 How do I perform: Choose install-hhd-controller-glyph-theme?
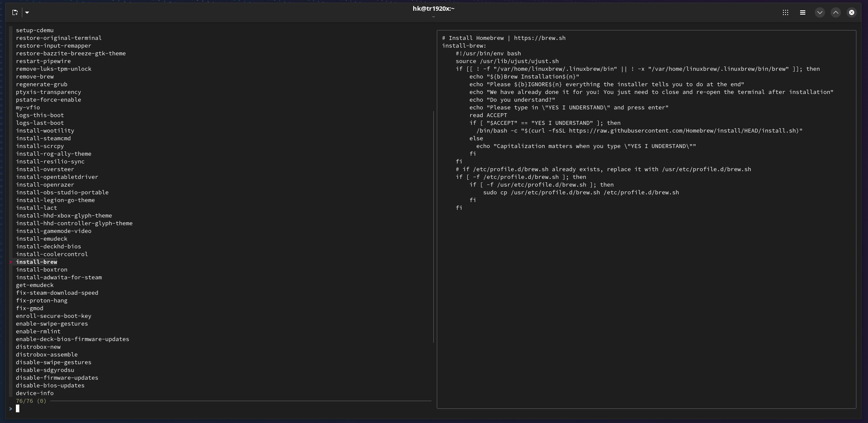pos(74,224)
